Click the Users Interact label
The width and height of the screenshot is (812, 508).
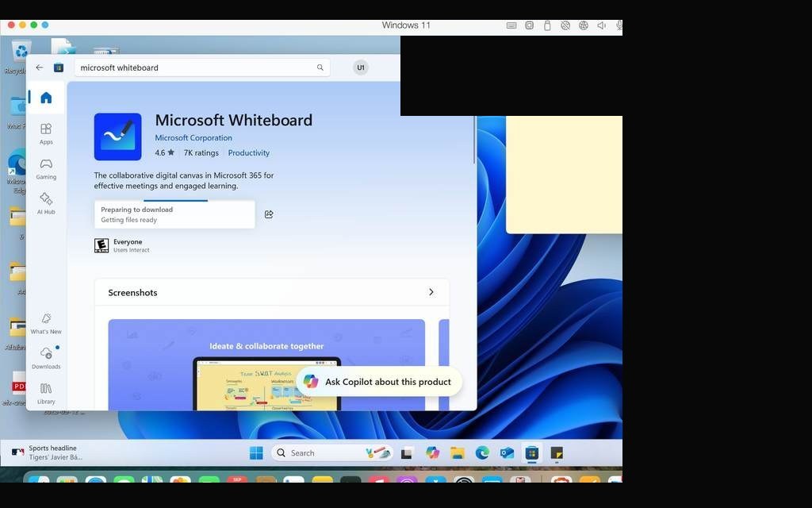click(x=132, y=250)
